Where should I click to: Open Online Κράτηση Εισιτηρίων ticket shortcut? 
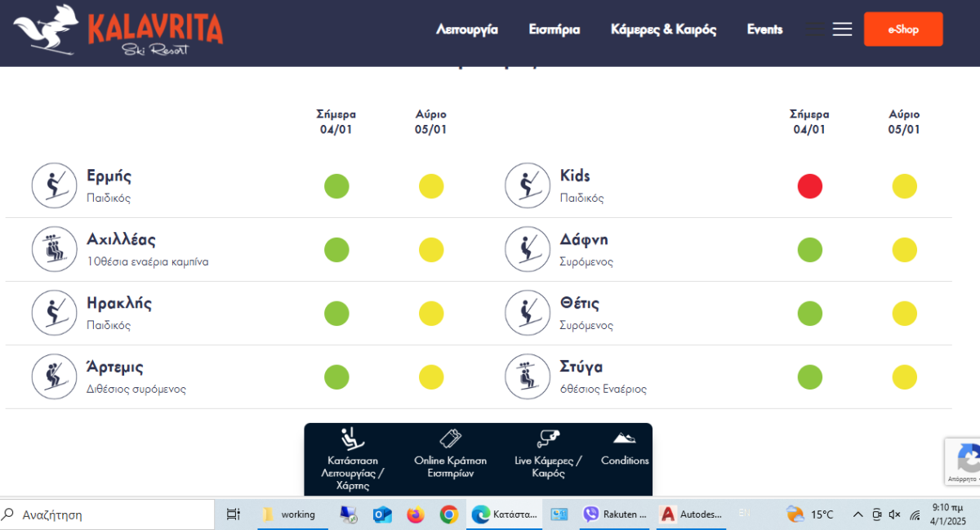pyautogui.click(x=451, y=452)
